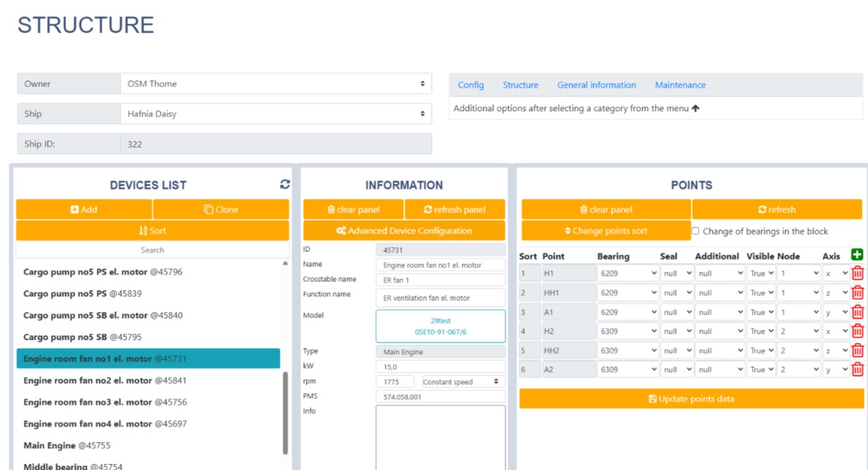Open the Maintenance tab

click(680, 85)
